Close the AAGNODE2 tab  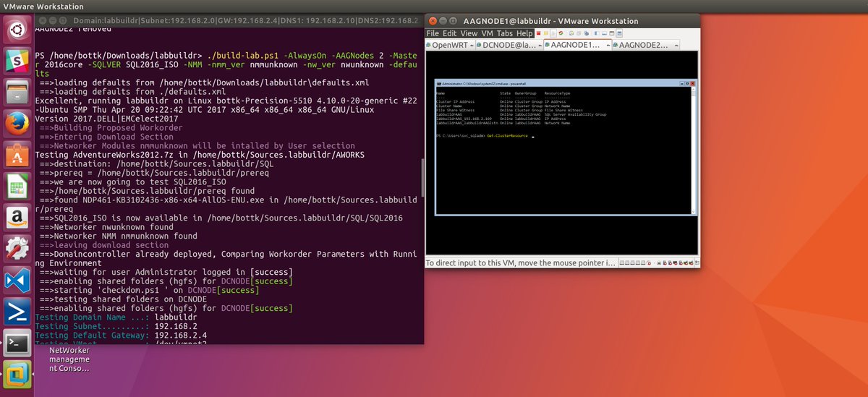coord(676,46)
